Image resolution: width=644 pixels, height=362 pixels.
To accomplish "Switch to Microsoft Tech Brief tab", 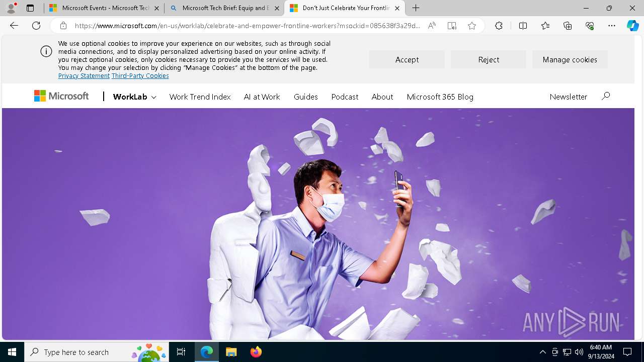I will (224, 8).
